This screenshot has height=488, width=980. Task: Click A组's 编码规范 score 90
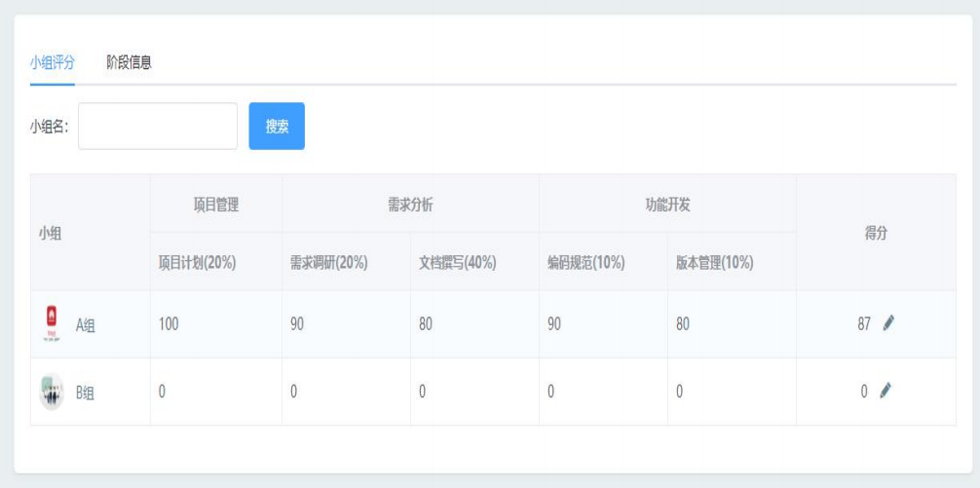(x=554, y=324)
